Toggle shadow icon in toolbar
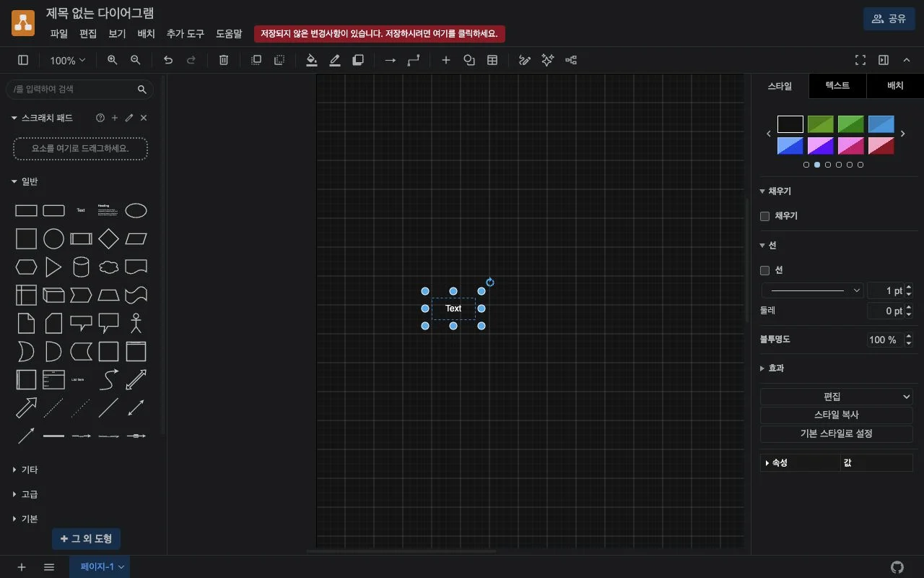 click(x=358, y=61)
